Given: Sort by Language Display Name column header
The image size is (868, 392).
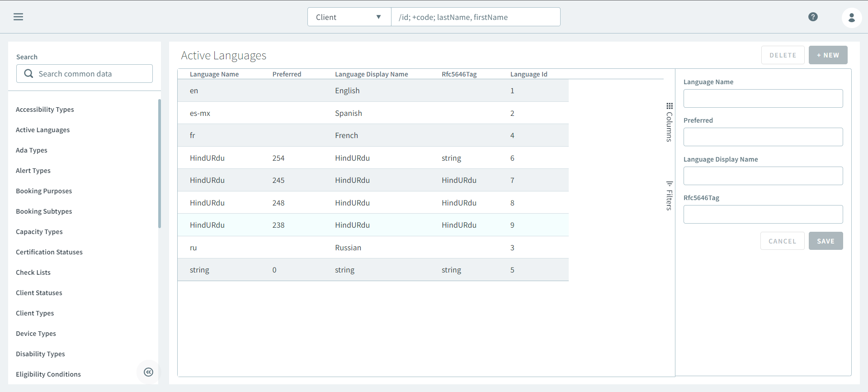Looking at the screenshot, I should tap(372, 74).
